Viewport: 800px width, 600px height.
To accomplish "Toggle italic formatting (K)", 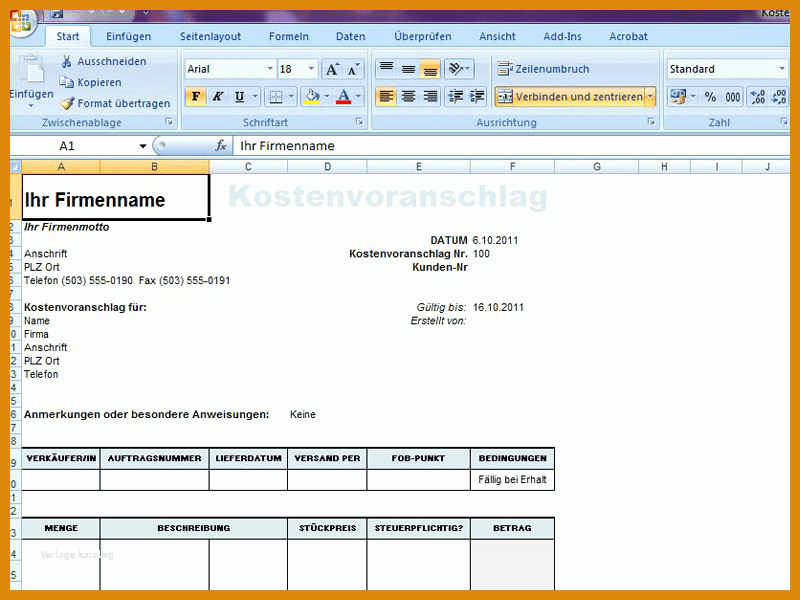I will click(x=218, y=96).
